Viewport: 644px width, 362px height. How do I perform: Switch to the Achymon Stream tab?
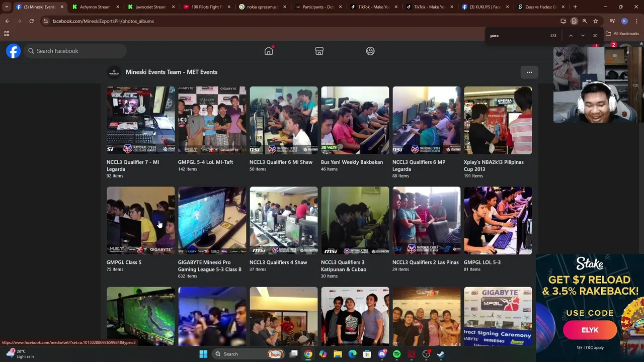click(x=95, y=7)
